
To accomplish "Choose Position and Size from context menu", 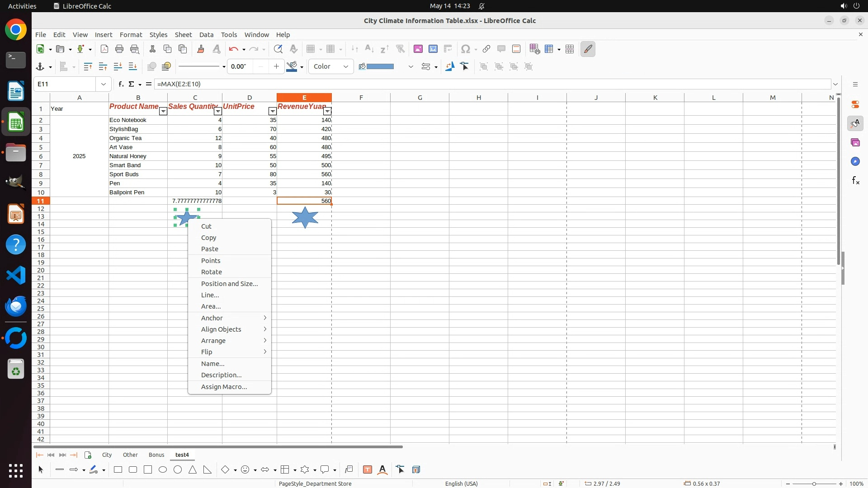I will click(x=229, y=284).
